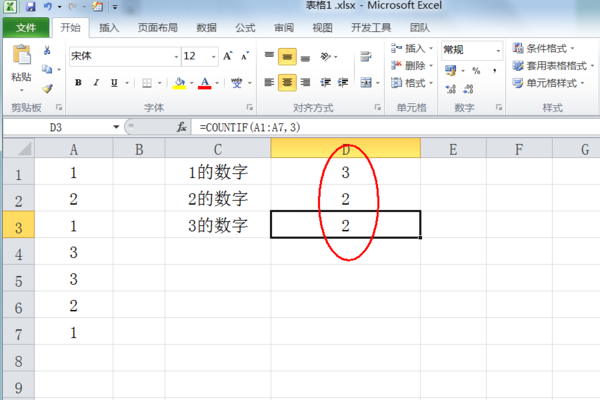Apply comma style formatting

(x=494, y=70)
